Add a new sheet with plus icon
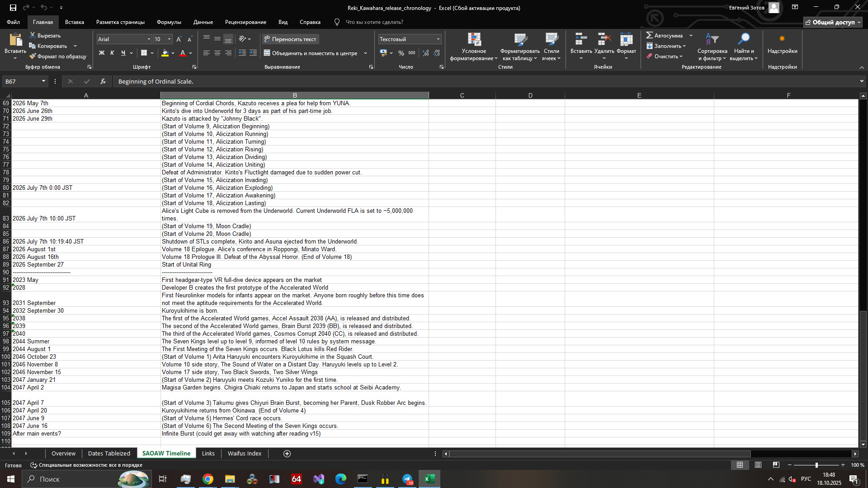The height and width of the screenshot is (488, 868). (287, 453)
